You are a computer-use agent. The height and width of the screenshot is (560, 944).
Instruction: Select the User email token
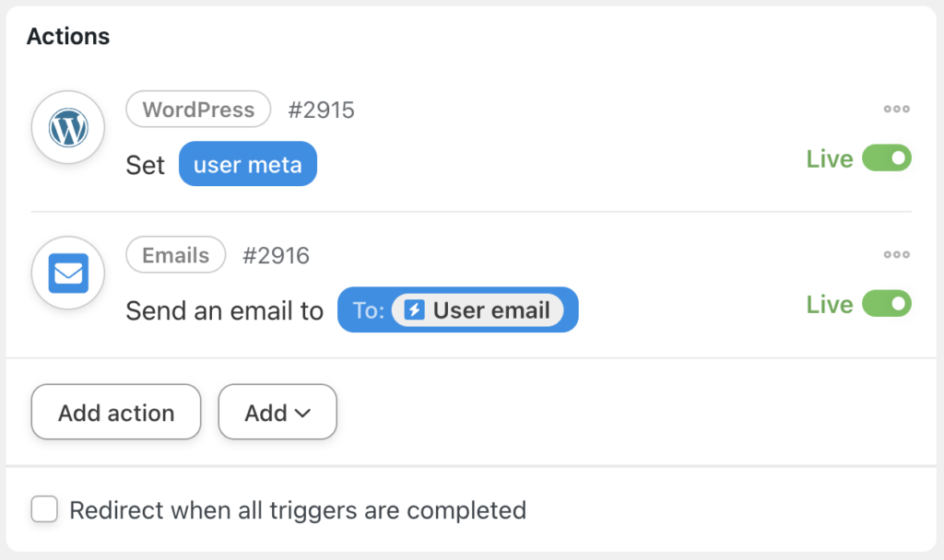(x=478, y=310)
